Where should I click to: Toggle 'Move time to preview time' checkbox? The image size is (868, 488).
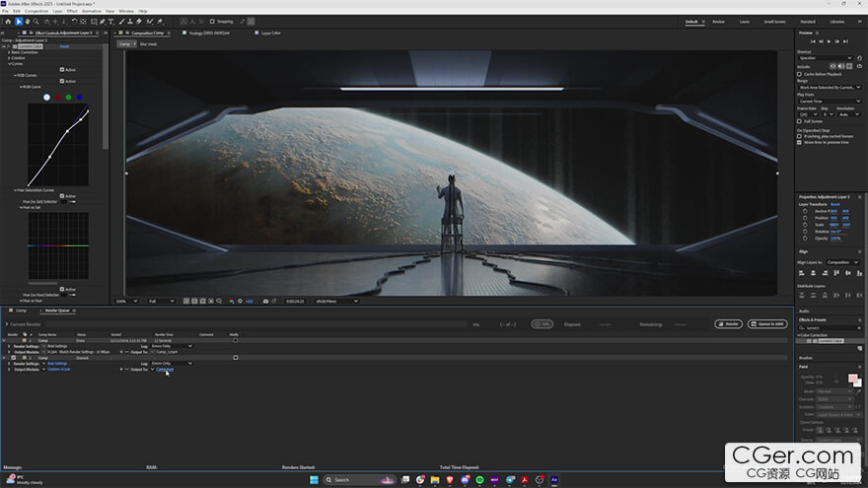coord(799,142)
